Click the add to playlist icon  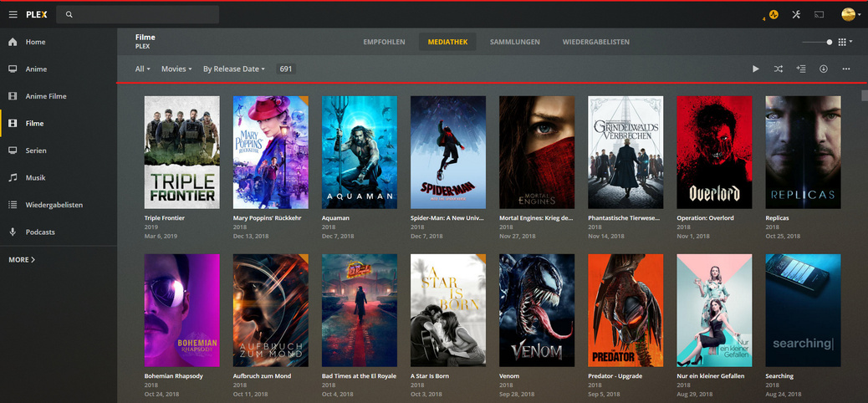tap(801, 69)
